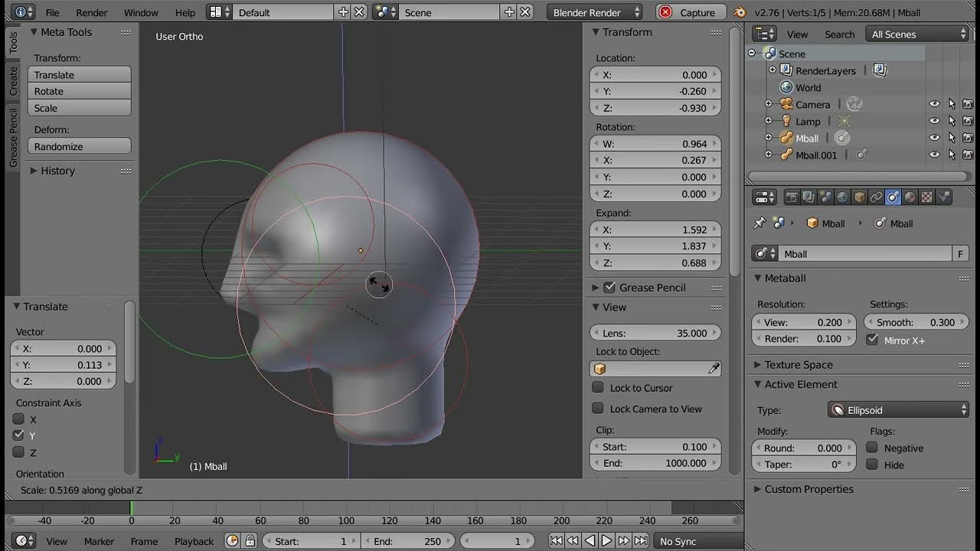Open the Texture properties tab

pyautogui.click(x=926, y=197)
